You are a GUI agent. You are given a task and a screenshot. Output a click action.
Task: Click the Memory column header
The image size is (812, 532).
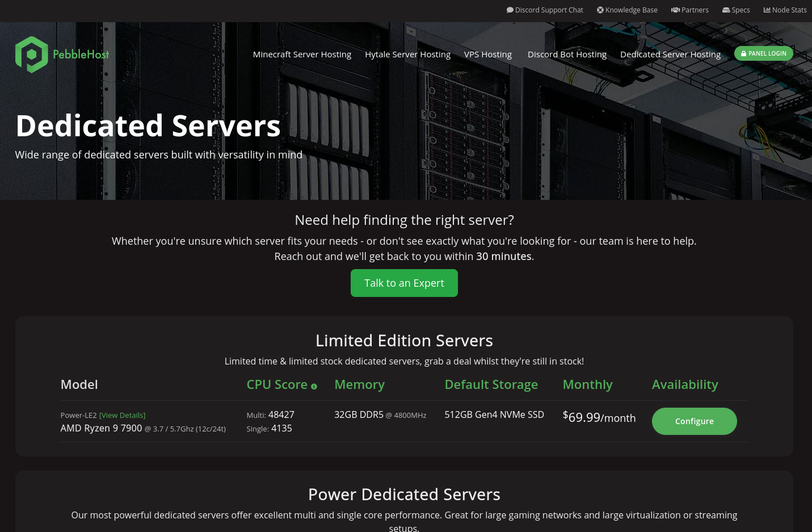pyautogui.click(x=360, y=384)
